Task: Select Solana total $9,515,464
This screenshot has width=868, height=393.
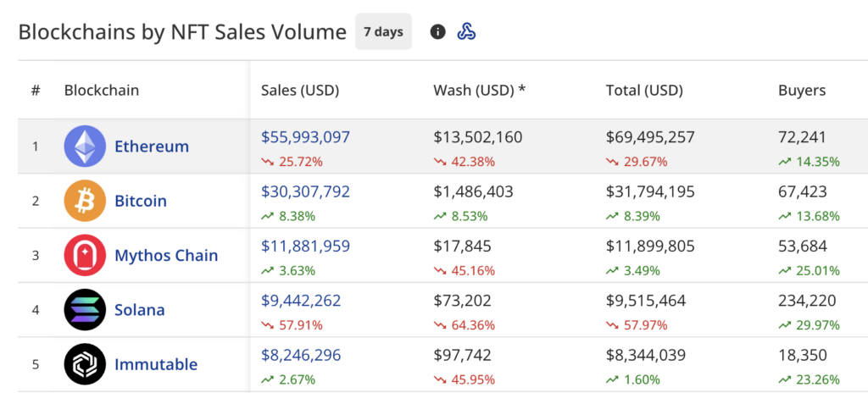Action: [x=646, y=301]
